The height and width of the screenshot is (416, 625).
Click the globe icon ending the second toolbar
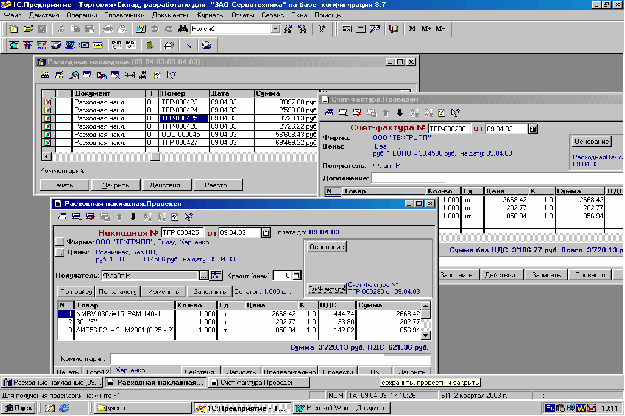[x=206, y=45]
